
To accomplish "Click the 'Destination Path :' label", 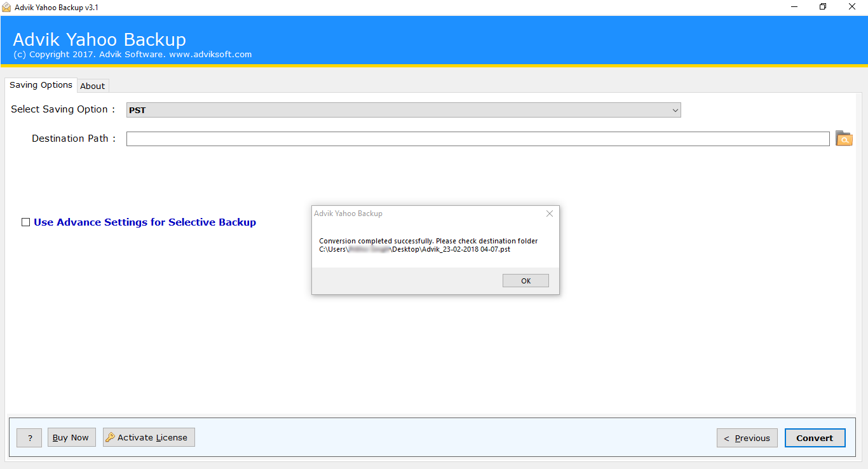I will pos(74,139).
